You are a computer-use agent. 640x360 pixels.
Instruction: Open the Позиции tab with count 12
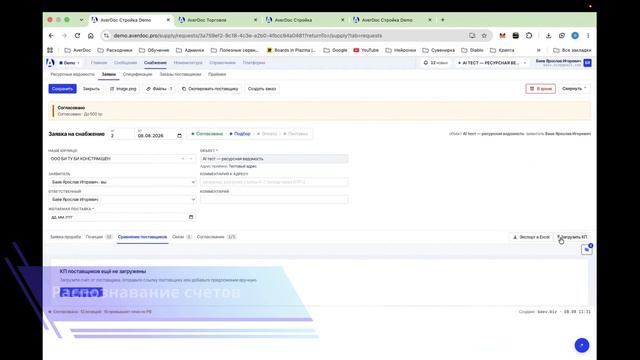click(99, 237)
